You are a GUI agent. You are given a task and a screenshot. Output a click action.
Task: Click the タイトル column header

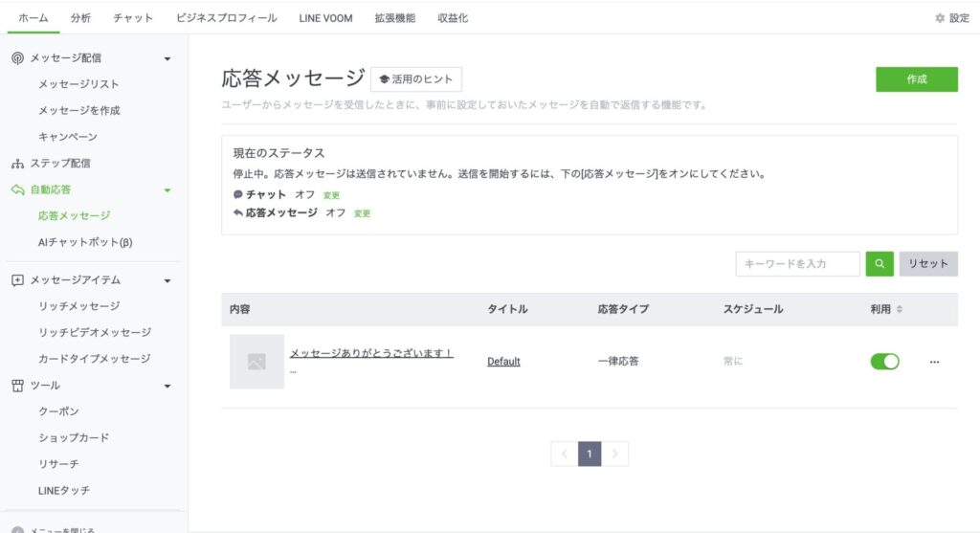[507, 309]
